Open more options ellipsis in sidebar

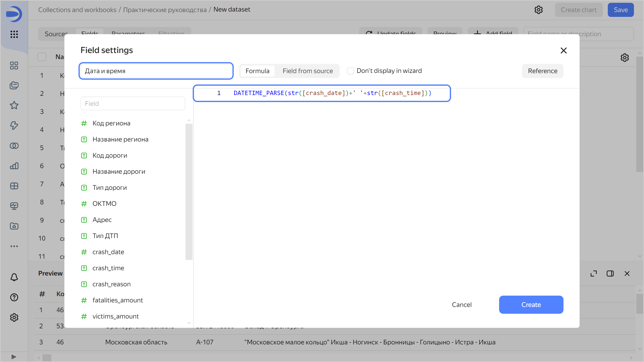[14, 246]
